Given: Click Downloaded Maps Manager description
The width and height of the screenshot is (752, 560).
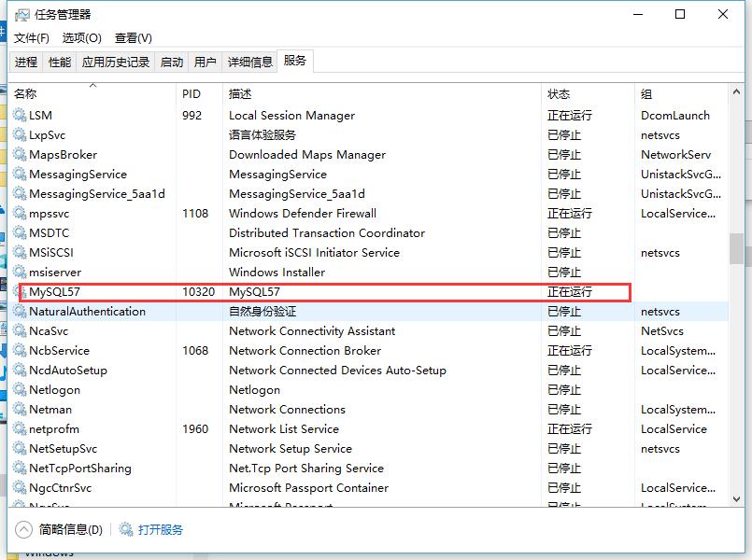Looking at the screenshot, I should 307,154.
